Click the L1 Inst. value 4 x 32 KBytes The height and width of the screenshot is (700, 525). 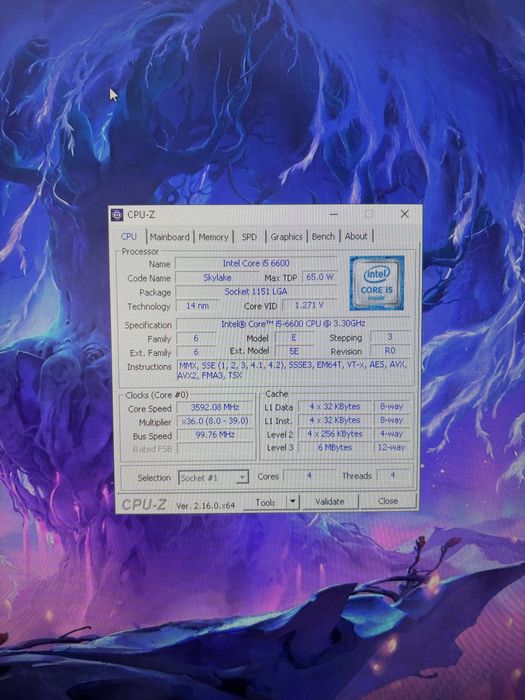335,420
